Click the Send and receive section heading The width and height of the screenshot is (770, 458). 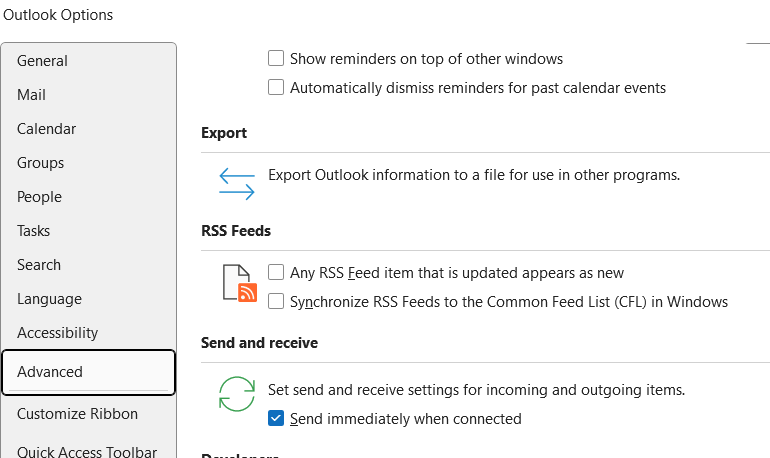pos(259,343)
